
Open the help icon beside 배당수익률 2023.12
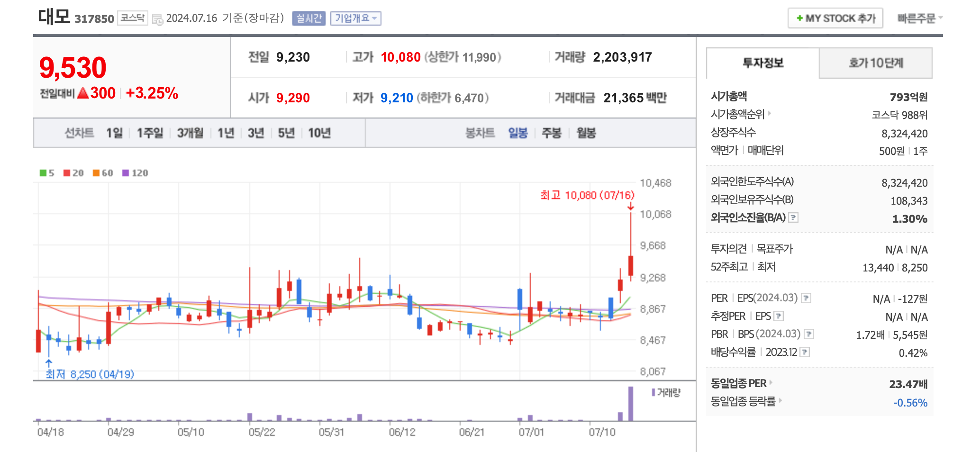point(806,352)
